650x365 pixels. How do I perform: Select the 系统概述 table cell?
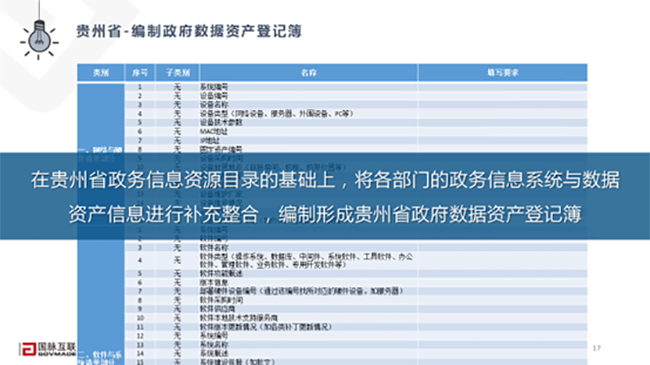(308, 353)
